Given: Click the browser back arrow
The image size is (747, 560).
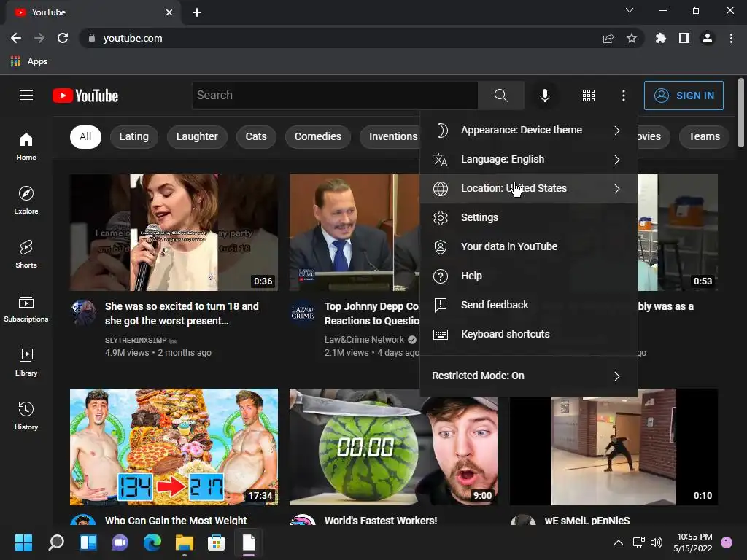Looking at the screenshot, I should (16, 38).
